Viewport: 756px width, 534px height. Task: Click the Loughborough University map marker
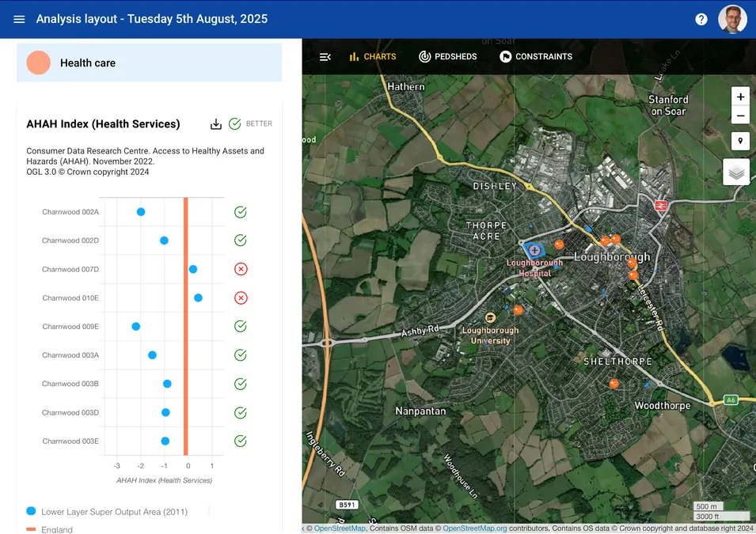(490, 317)
